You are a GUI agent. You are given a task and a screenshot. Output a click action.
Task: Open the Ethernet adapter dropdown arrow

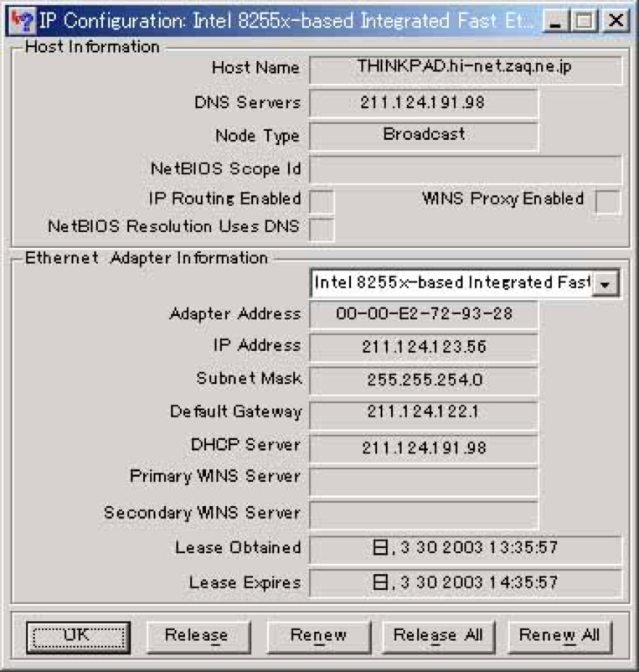click(x=606, y=284)
